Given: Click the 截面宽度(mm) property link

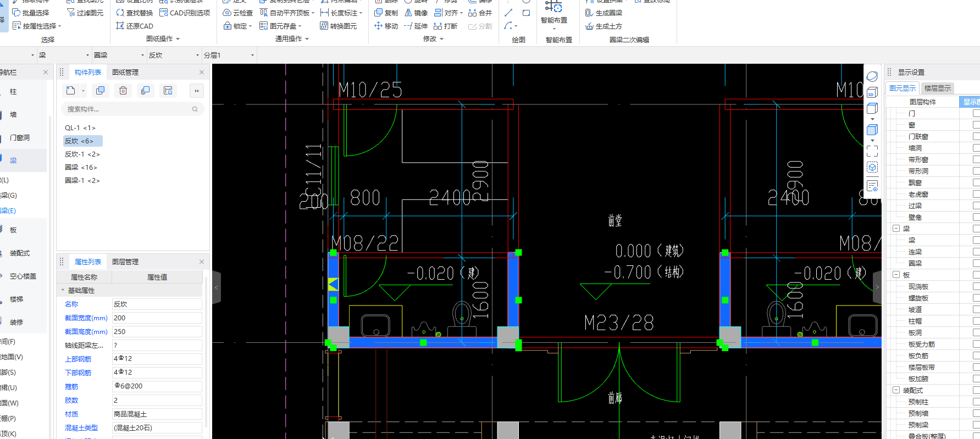Looking at the screenshot, I should point(86,318).
